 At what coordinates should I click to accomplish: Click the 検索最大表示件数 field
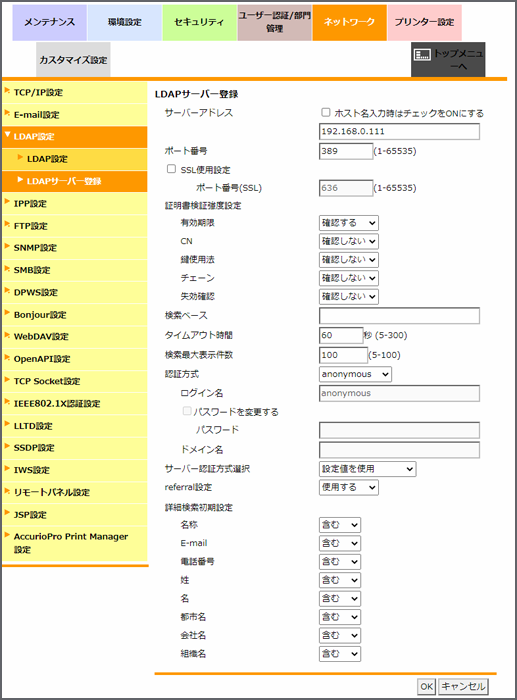tap(343, 355)
